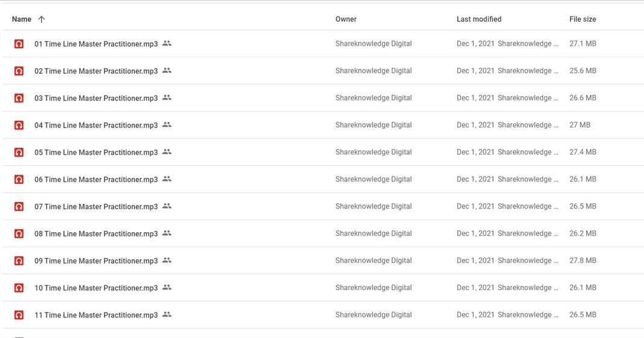Click the audio icon for 01 Time Line file

coord(19,44)
